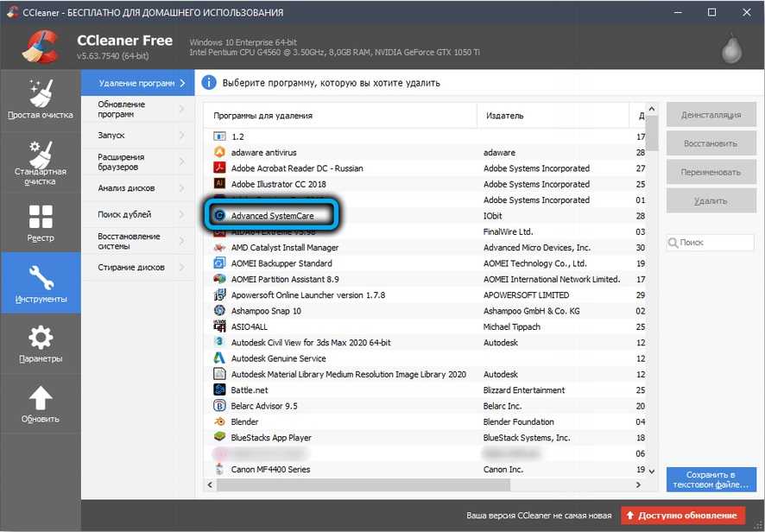The height and width of the screenshot is (532, 765).
Task: Click the AMD Catalyst Install Manager icon
Action: coord(219,248)
